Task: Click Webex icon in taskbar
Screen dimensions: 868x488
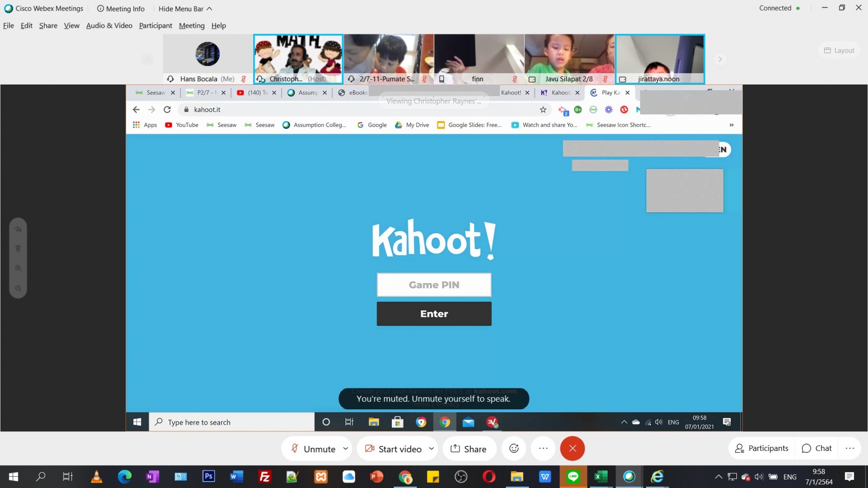Action: [x=629, y=477]
